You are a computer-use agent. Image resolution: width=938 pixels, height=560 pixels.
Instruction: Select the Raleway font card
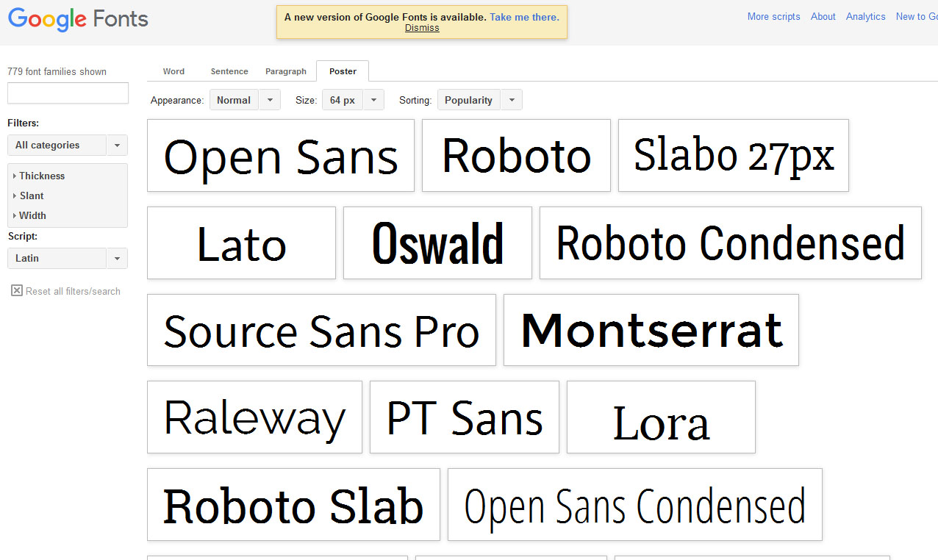(x=254, y=417)
